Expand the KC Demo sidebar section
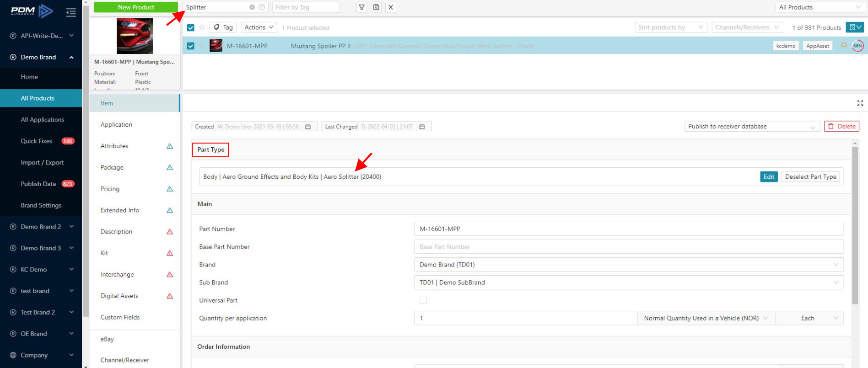The width and height of the screenshot is (868, 368). point(71,269)
